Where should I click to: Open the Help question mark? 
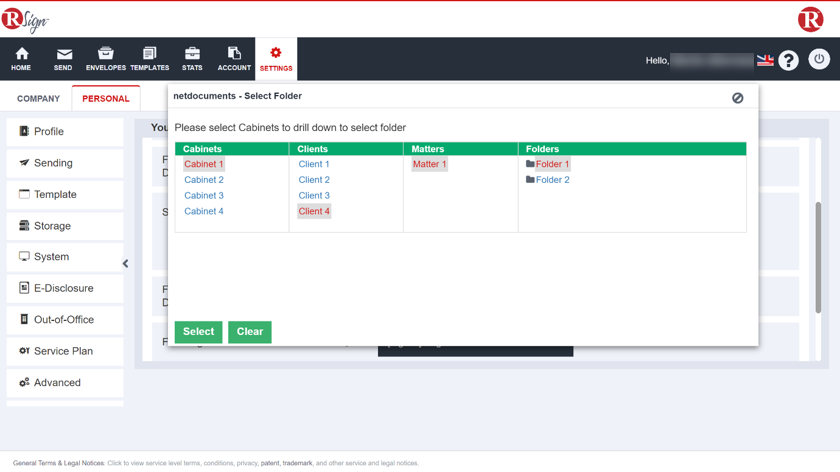point(789,60)
